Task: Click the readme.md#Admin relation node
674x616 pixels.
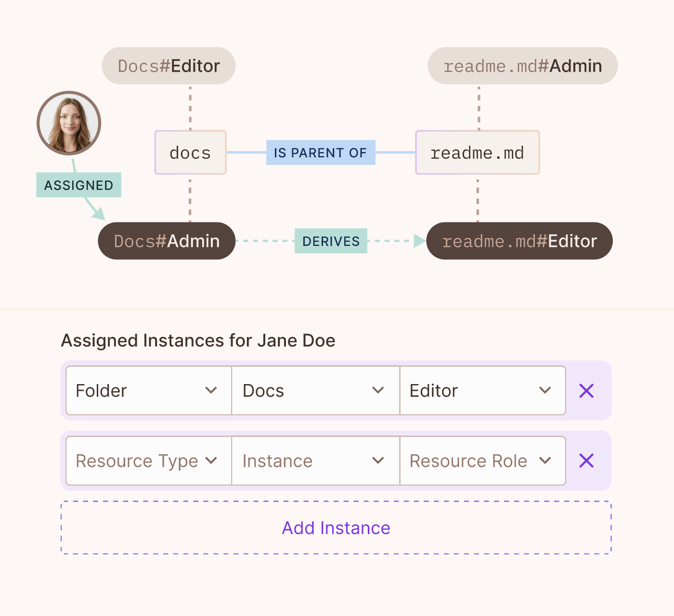Action: tap(522, 66)
